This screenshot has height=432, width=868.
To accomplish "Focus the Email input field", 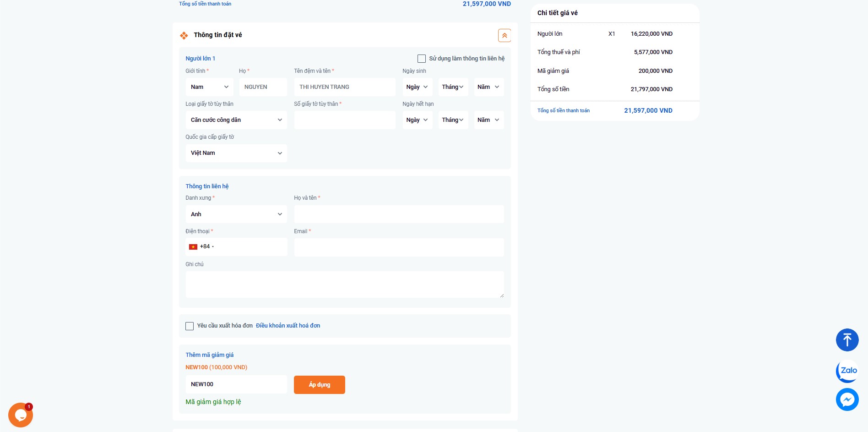I will 398,247.
